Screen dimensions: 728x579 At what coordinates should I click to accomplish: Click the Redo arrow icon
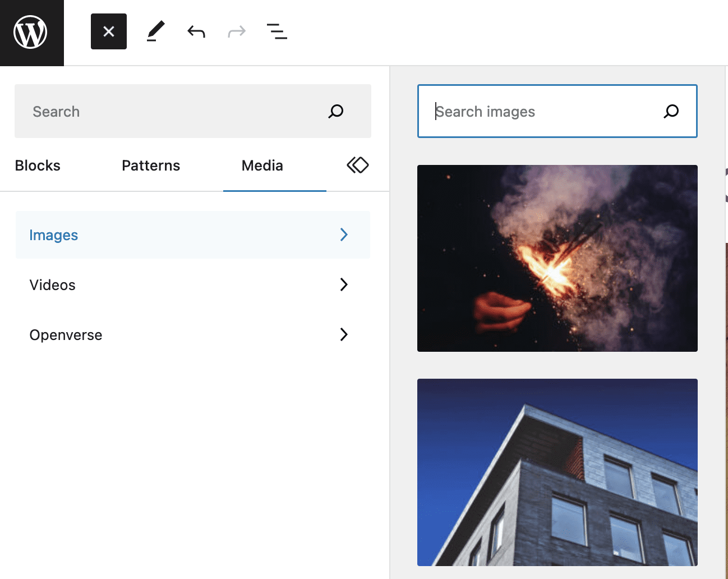(237, 31)
